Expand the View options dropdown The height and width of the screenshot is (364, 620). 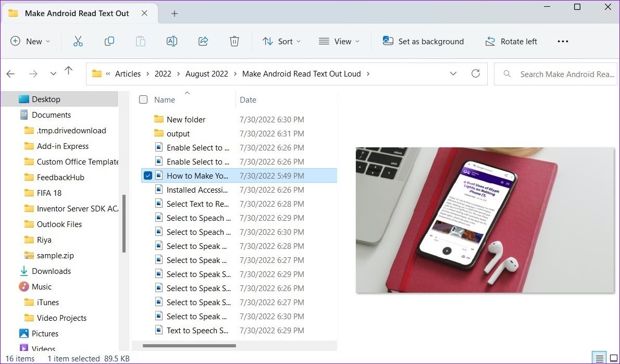[x=339, y=42]
